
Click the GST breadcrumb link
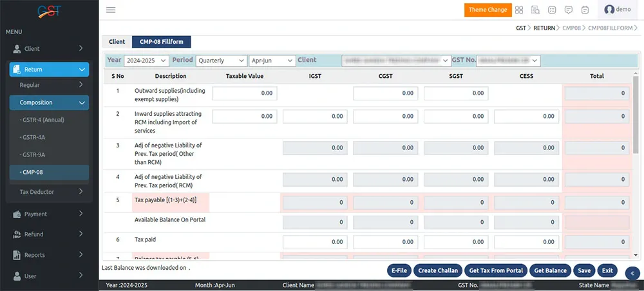pyautogui.click(x=521, y=28)
